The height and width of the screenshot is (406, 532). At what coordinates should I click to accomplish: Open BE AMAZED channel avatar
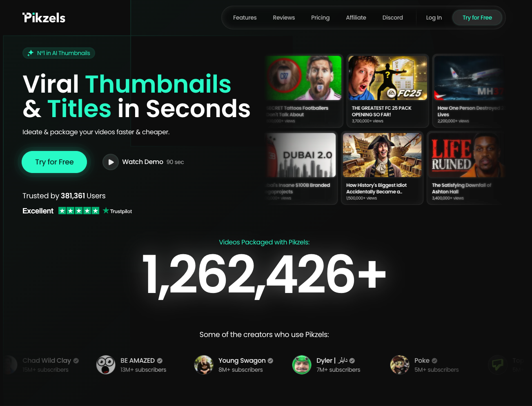(106, 365)
